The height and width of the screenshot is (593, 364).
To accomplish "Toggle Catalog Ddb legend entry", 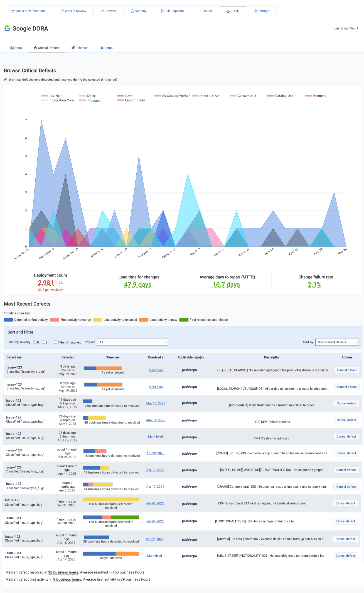I will point(280,96).
